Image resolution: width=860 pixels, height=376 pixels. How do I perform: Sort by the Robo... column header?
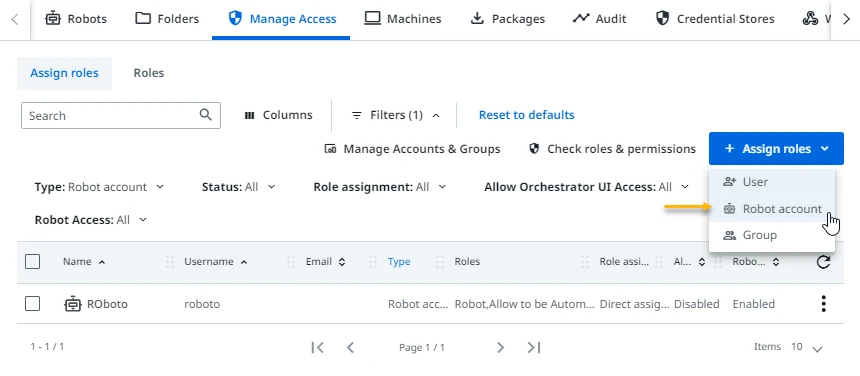(756, 261)
